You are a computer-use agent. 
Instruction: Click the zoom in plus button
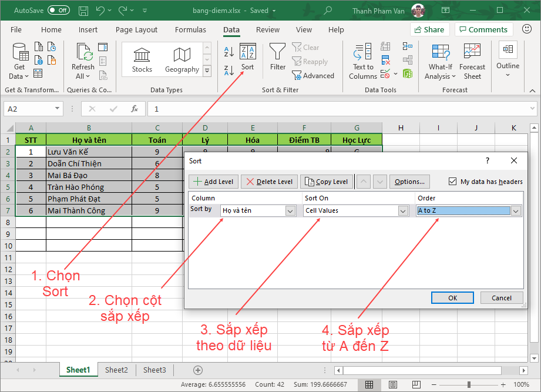point(503,384)
